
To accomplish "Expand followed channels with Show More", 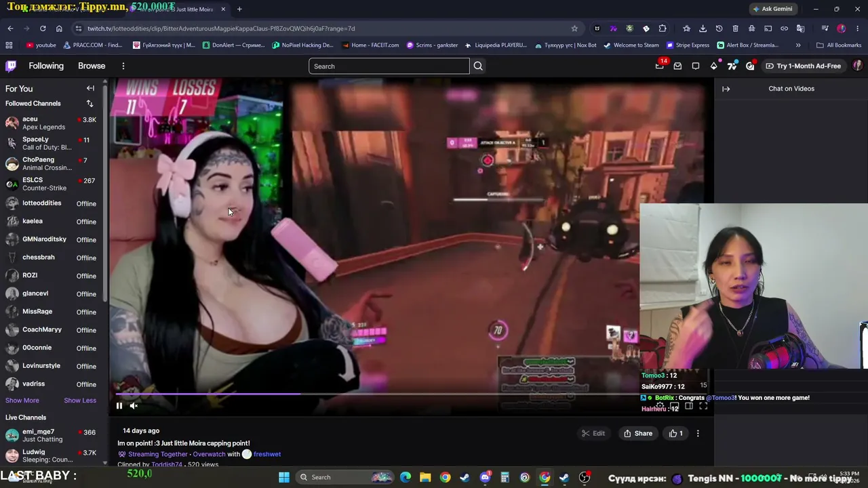I will 22,400.
